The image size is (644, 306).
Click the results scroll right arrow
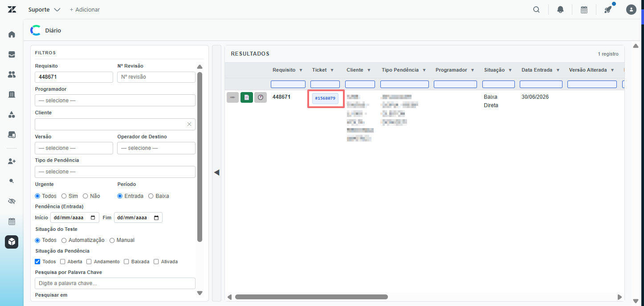(x=620, y=297)
